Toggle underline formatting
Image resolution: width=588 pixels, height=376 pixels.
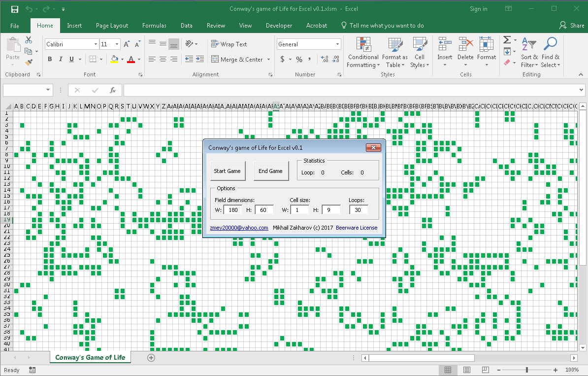71,59
